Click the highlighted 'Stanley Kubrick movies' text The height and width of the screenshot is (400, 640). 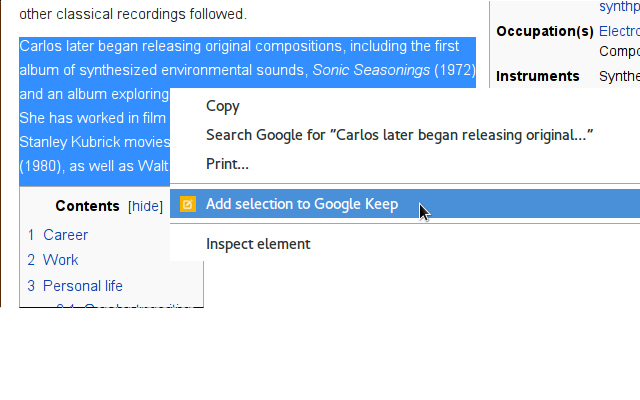click(x=95, y=142)
